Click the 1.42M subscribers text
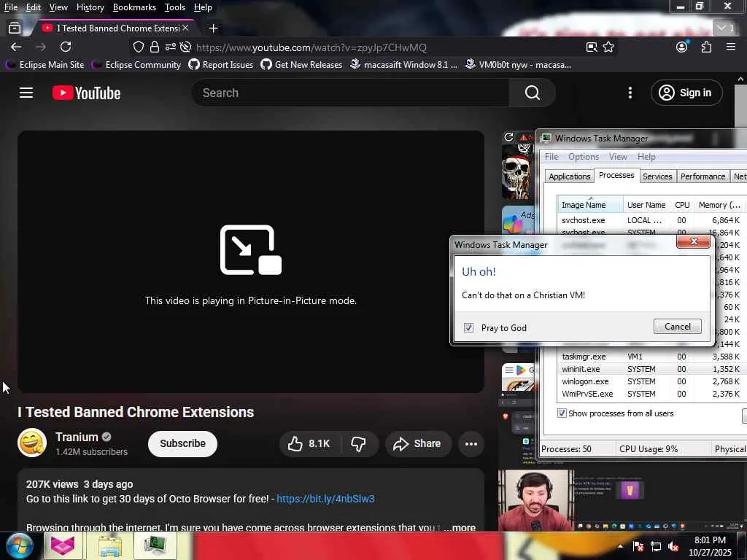747x560 pixels. [91, 451]
